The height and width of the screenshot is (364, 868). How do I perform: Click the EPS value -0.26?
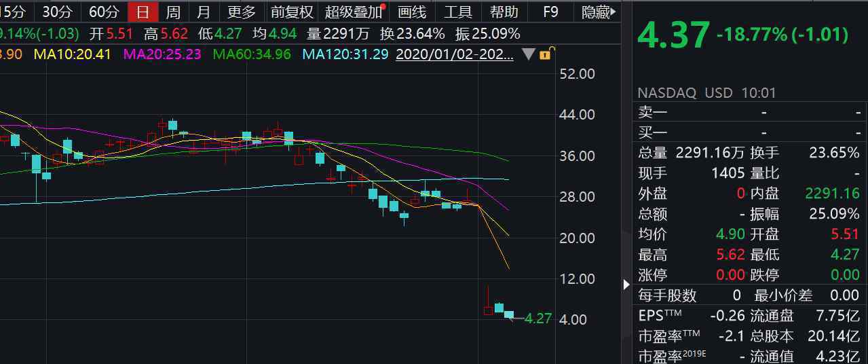pyautogui.click(x=727, y=316)
